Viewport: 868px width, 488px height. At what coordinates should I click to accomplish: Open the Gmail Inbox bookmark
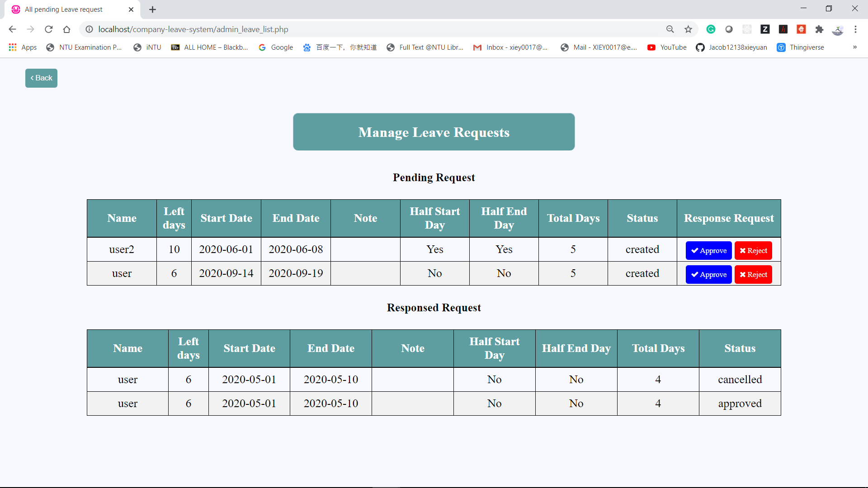511,47
